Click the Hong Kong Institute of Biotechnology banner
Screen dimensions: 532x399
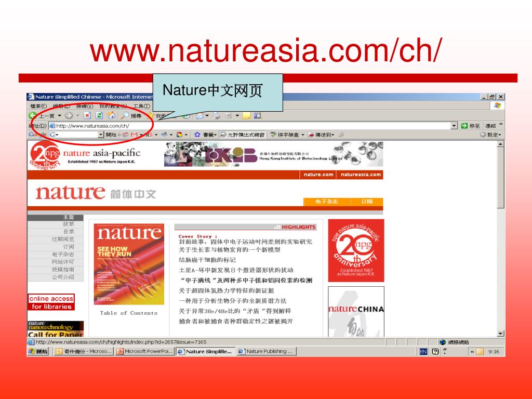pyautogui.click(x=273, y=154)
